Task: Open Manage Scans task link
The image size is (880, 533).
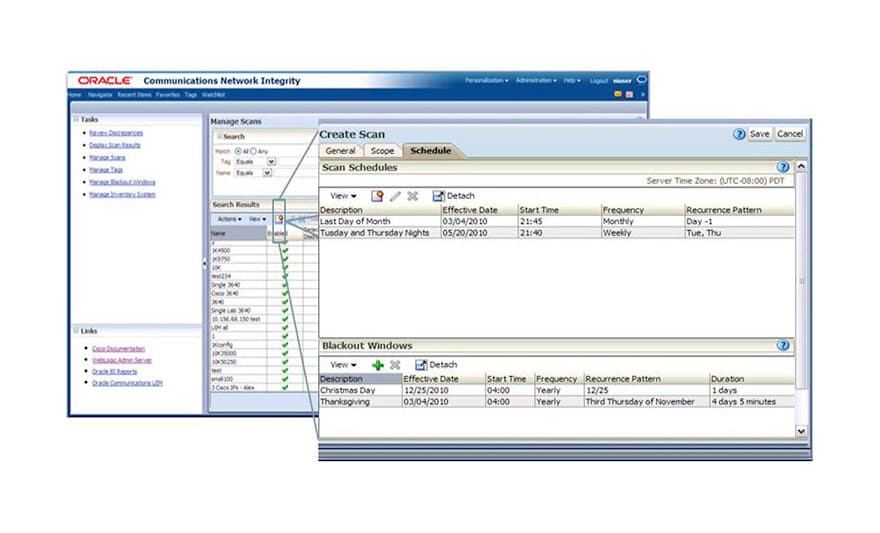Action: point(107,158)
